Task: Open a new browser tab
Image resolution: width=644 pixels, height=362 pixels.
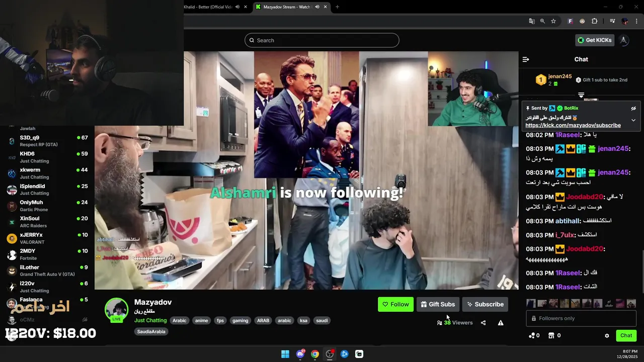Action: [x=337, y=7]
